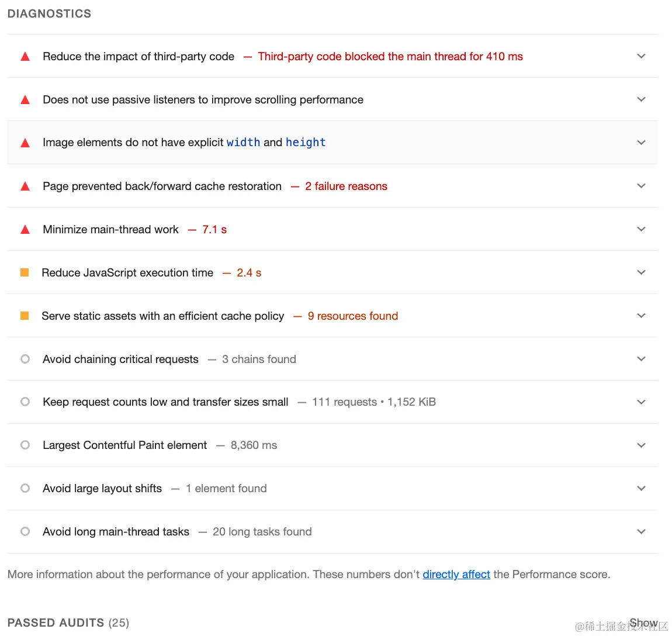Click the '7.1 s' main-thread work value
The width and height of the screenshot is (672, 636).
click(214, 230)
